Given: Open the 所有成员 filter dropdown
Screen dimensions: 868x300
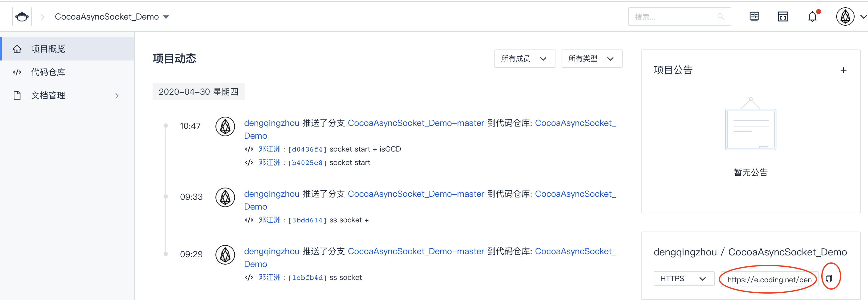Looking at the screenshot, I should 524,58.
